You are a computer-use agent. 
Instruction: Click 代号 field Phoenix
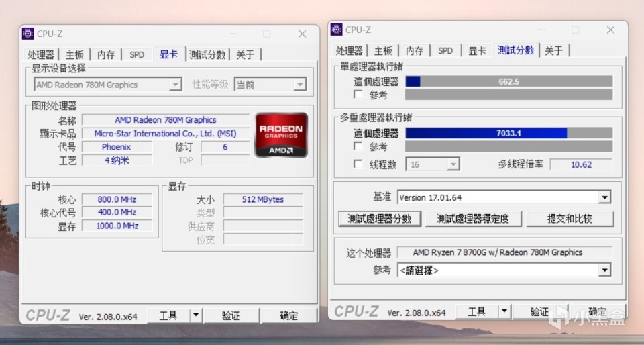click(x=117, y=147)
